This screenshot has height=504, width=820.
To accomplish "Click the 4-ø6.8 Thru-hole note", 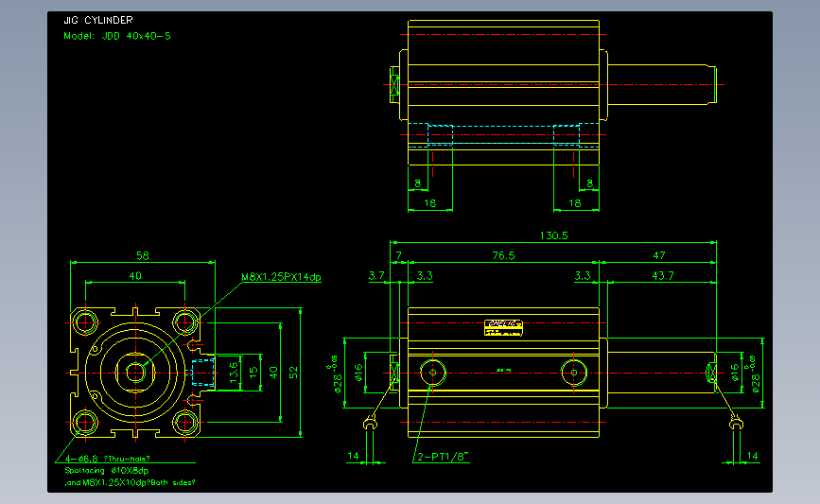I will coord(108,459).
